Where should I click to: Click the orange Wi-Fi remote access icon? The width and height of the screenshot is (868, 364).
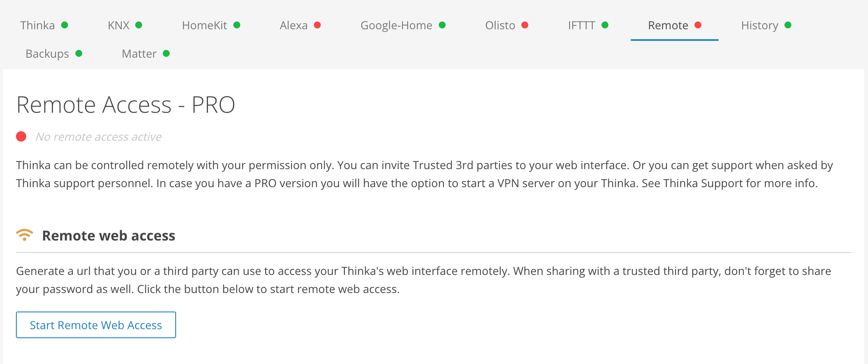(25, 235)
